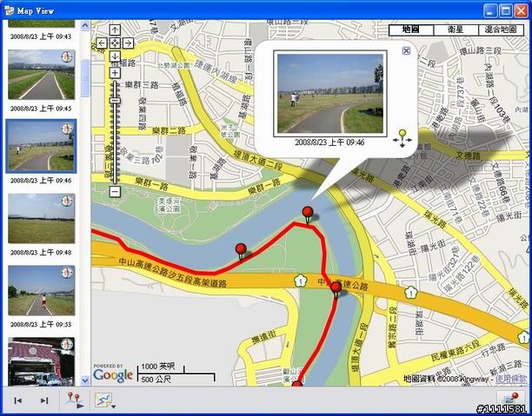This screenshot has height=416, width=532.
Task: Pan the map down with the arrow button
Action: tap(115, 56)
